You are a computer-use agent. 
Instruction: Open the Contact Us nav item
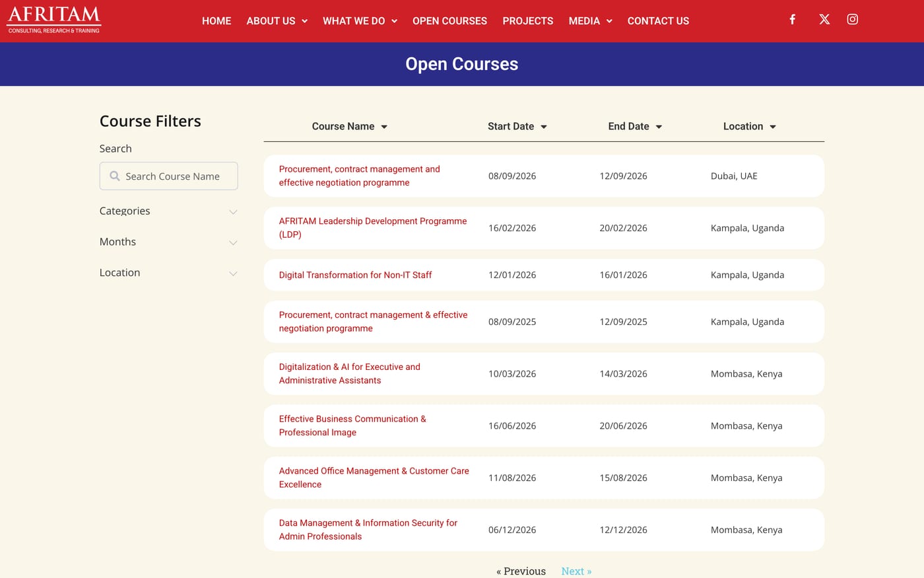tap(658, 21)
